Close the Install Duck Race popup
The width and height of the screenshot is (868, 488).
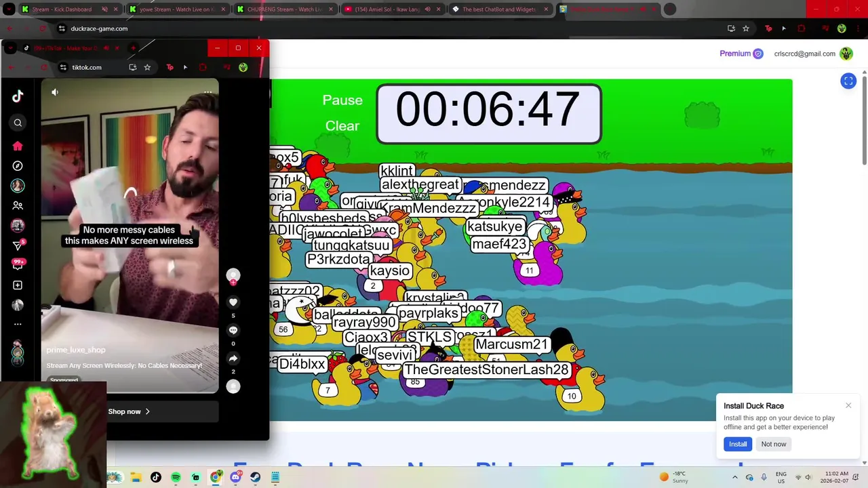point(848,405)
